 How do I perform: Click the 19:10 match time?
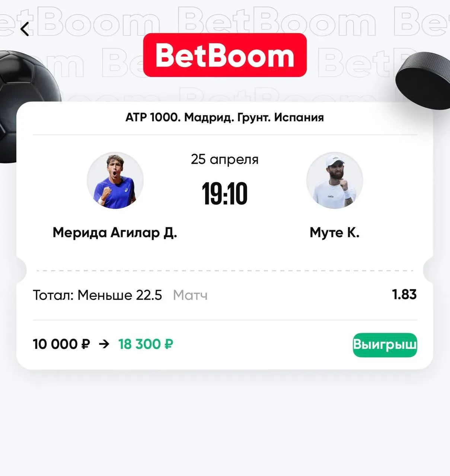pos(225,194)
